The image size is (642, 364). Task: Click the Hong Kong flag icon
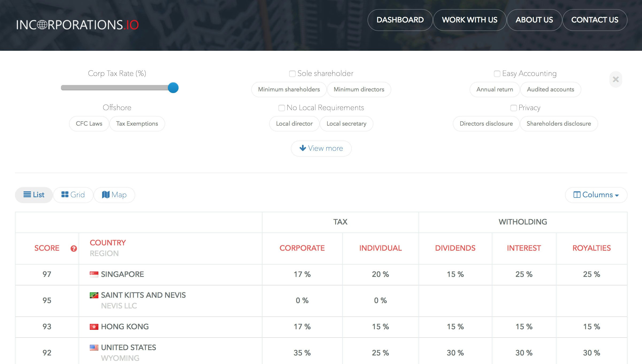click(x=94, y=327)
